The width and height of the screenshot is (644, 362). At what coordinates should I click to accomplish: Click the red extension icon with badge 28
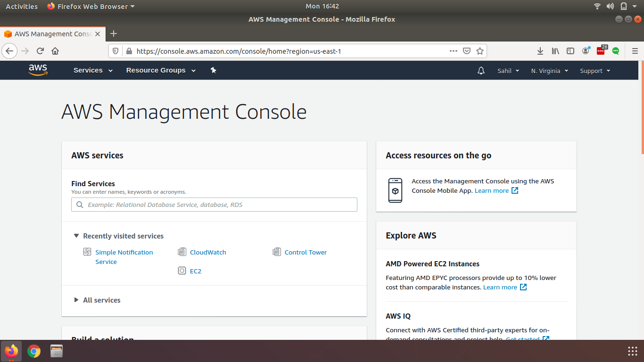tap(601, 50)
